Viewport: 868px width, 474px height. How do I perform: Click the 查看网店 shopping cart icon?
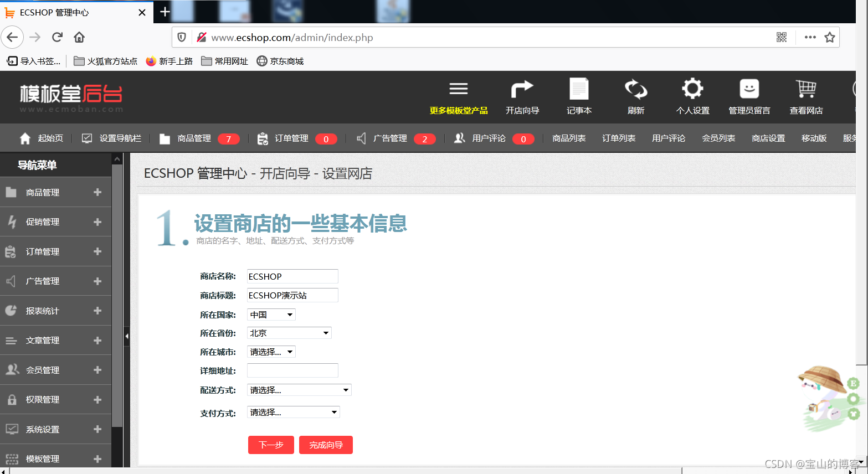tap(806, 89)
